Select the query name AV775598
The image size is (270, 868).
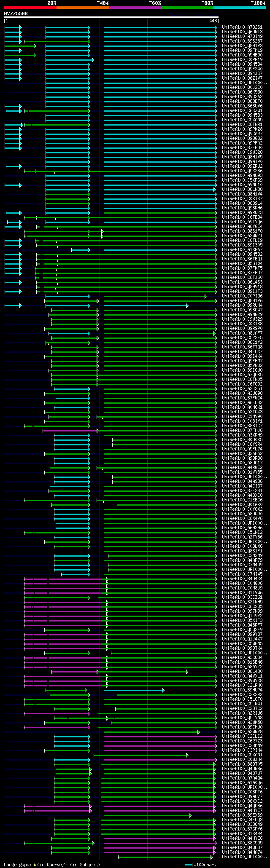[x=16, y=13]
